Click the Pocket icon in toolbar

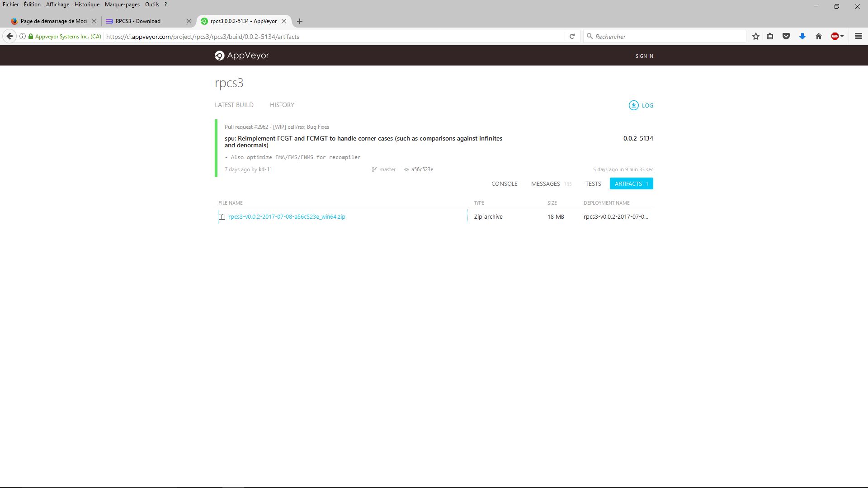[x=786, y=37]
